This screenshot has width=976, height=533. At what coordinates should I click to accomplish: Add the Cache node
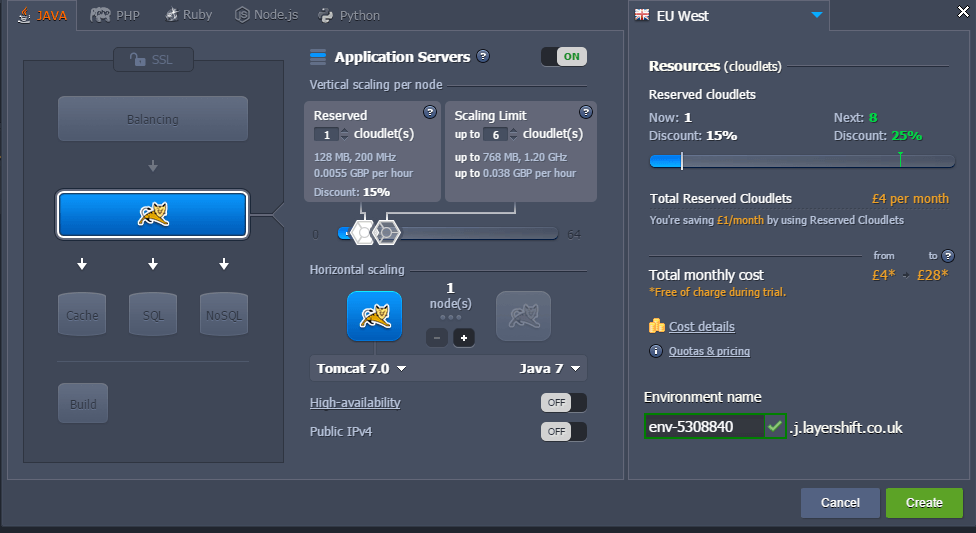click(x=82, y=314)
